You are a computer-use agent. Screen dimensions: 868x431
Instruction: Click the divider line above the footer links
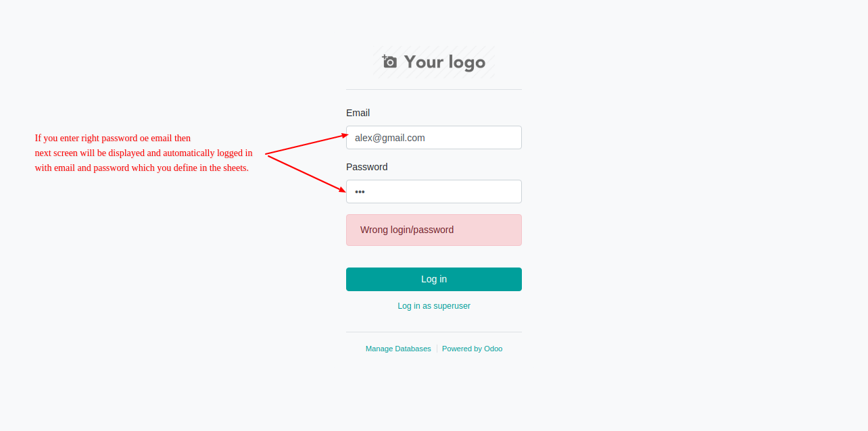(x=434, y=332)
